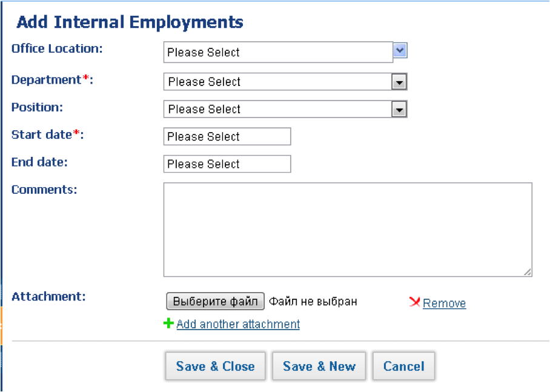Click the Department select field
The width and height of the screenshot is (550, 392).
click(x=285, y=82)
